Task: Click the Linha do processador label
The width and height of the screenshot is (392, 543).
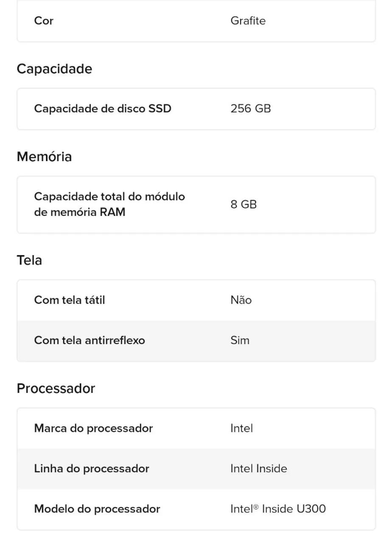Action: (92, 469)
